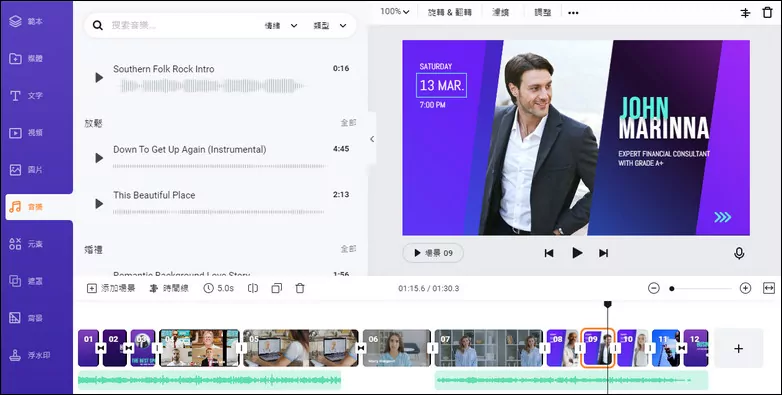Click 旋轉 & 翻轉 rotate and flip
782x395 pixels.
coord(449,12)
